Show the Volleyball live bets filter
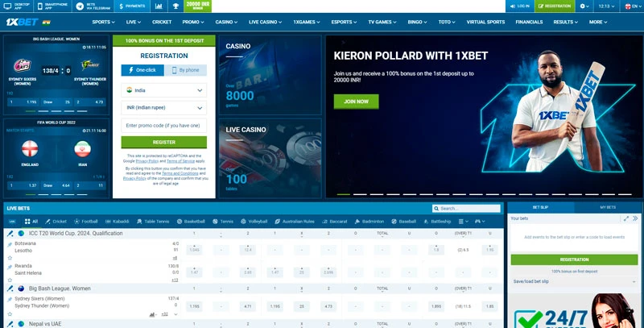This screenshot has height=328, width=644. 254,221
